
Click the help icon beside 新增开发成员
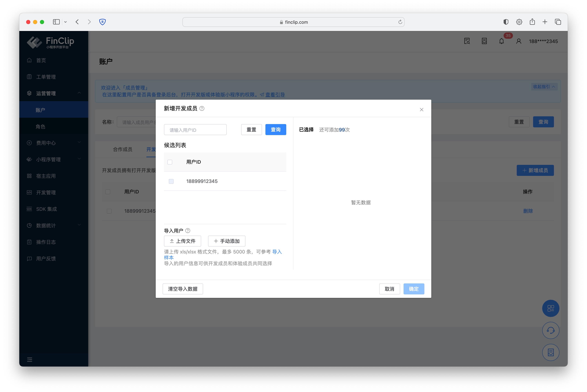click(202, 109)
